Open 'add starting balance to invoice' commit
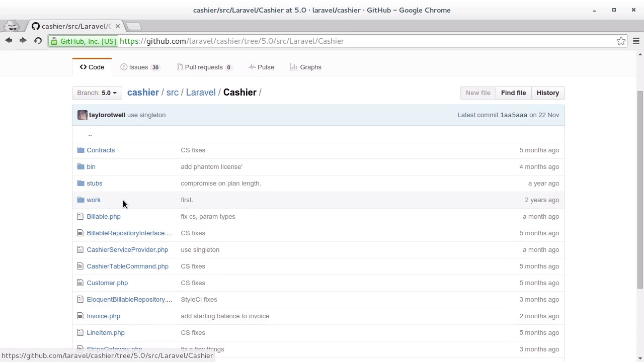The width and height of the screenshot is (644, 362). tap(225, 316)
